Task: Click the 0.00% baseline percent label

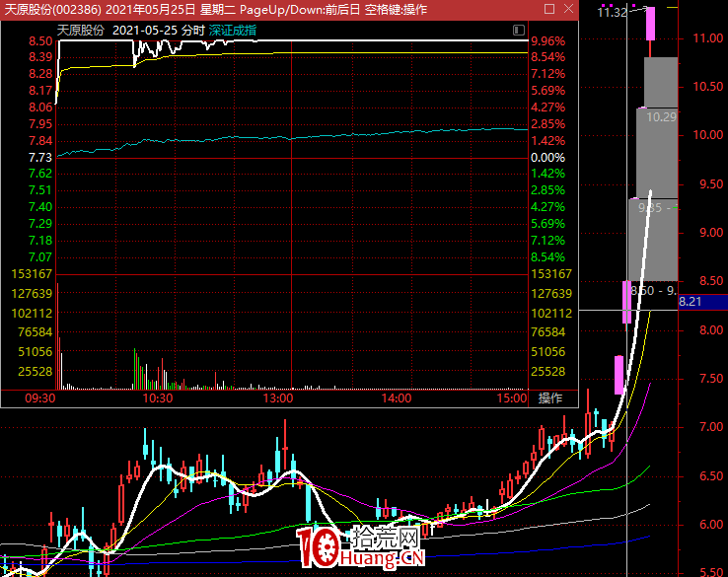Action: 548,158
